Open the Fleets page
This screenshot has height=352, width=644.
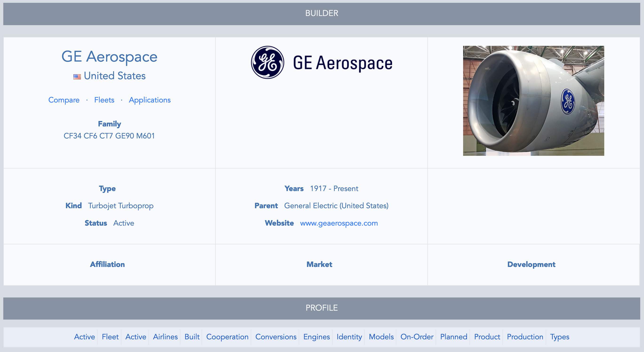(104, 100)
